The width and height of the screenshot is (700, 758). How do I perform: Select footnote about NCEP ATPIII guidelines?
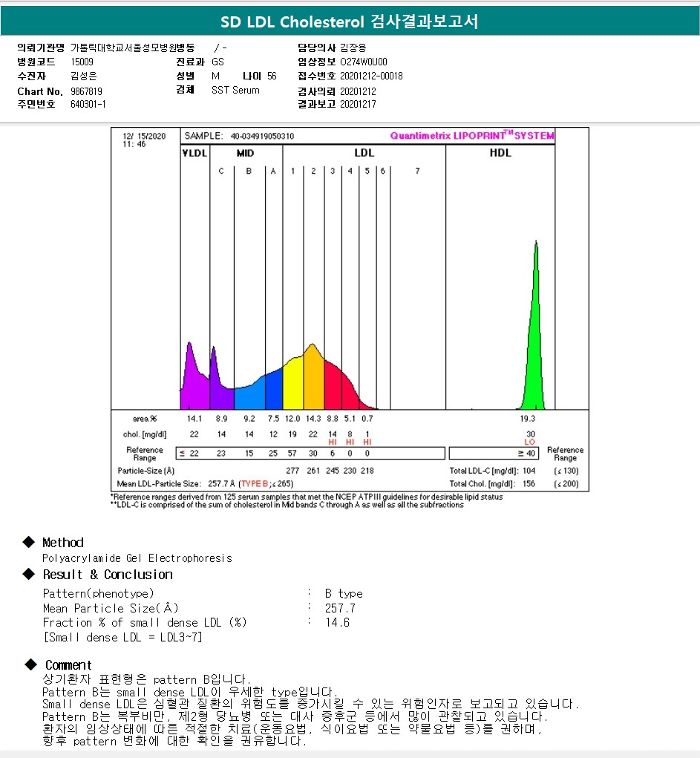tap(307, 497)
